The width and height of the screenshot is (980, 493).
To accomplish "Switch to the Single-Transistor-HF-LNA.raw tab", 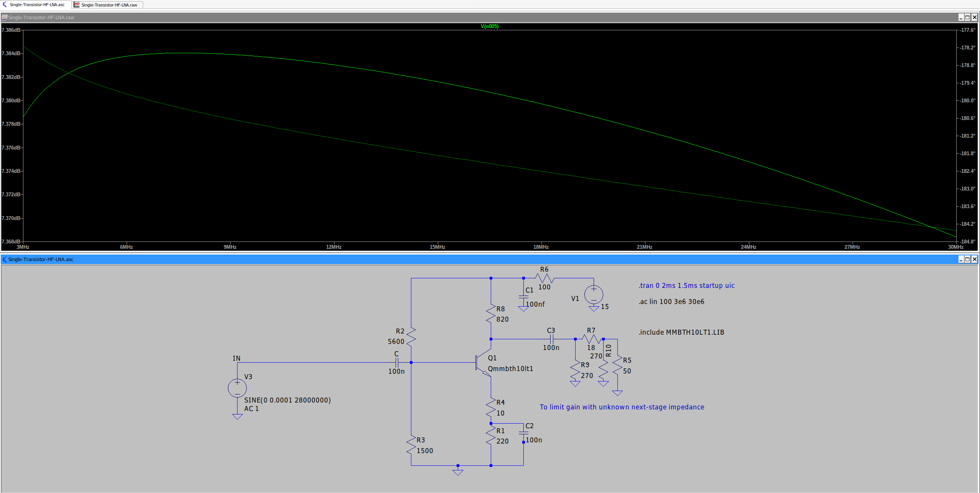I will (107, 5).
